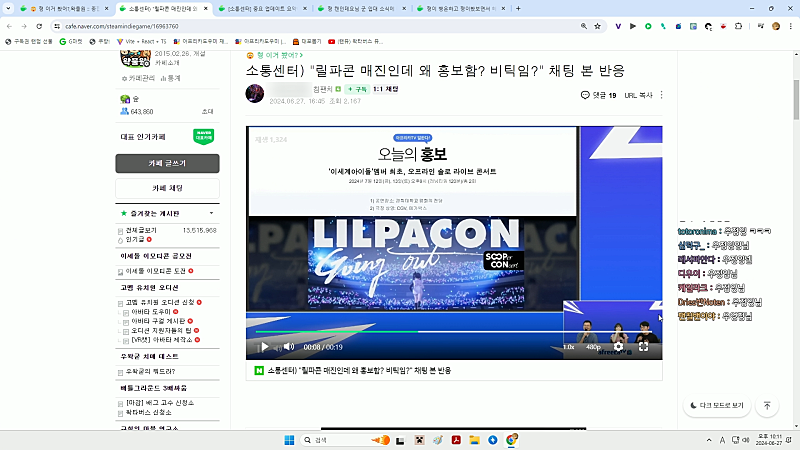Click the address bar URL

coord(121,26)
